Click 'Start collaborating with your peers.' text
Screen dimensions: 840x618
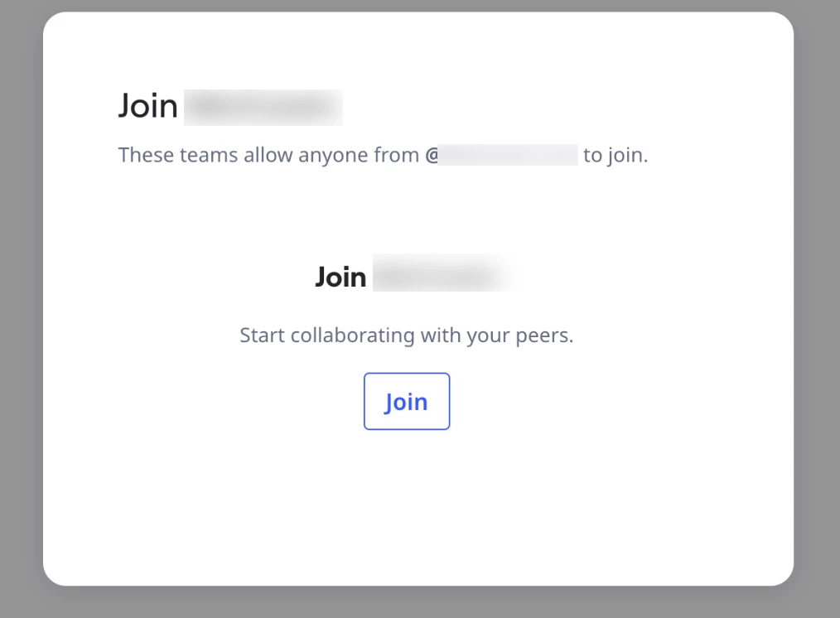(x=407, y=336)
